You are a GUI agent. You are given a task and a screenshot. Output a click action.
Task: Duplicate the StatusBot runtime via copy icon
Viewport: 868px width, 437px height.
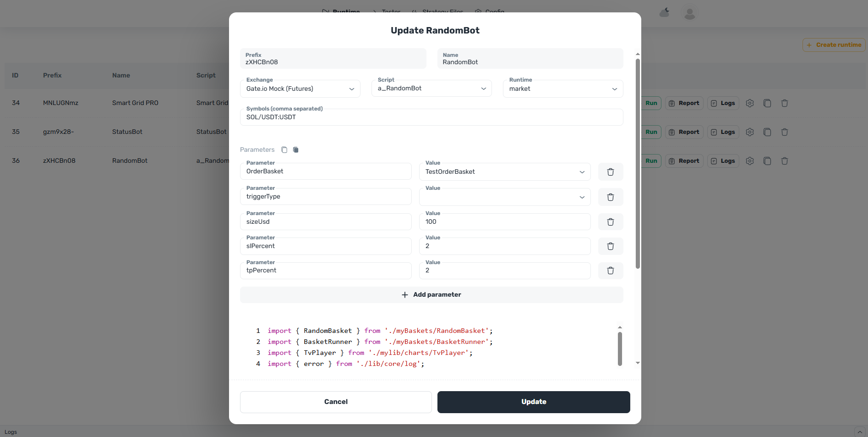pyautogui.click(x=767, y=132)
